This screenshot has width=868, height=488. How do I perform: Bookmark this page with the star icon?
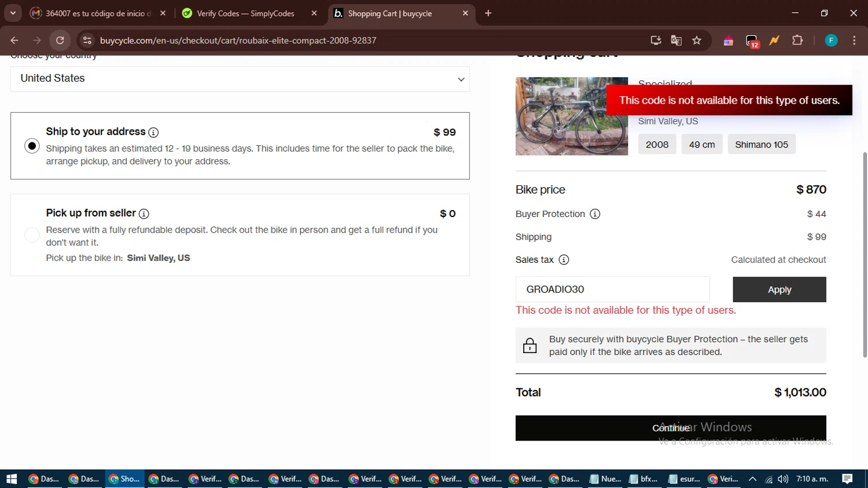click(x=697, y=40)
